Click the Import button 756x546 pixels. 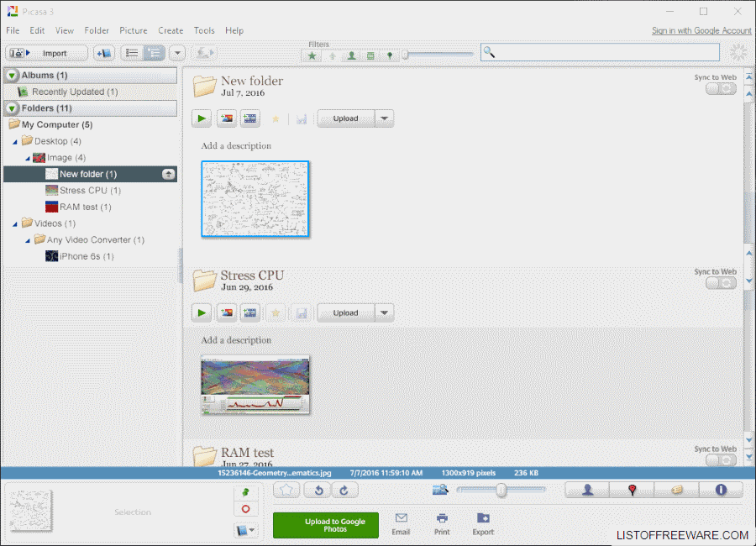coord(47,53)
